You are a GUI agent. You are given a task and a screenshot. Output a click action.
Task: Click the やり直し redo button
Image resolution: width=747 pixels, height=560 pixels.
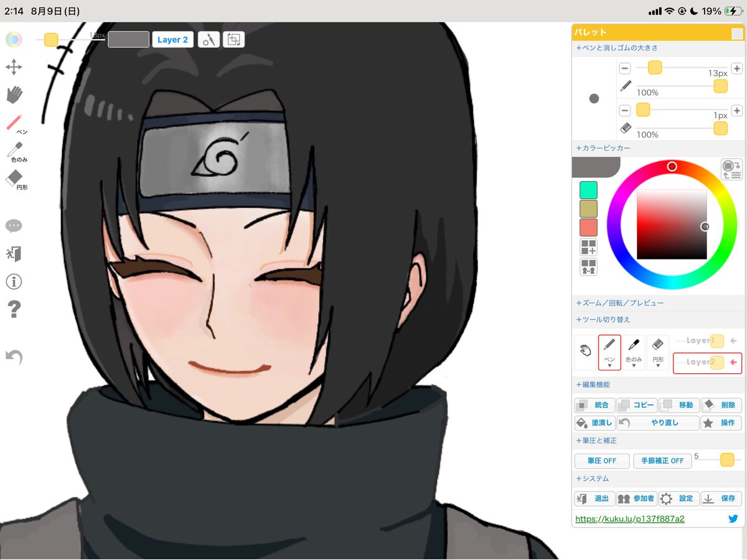(x=658, y=423)
